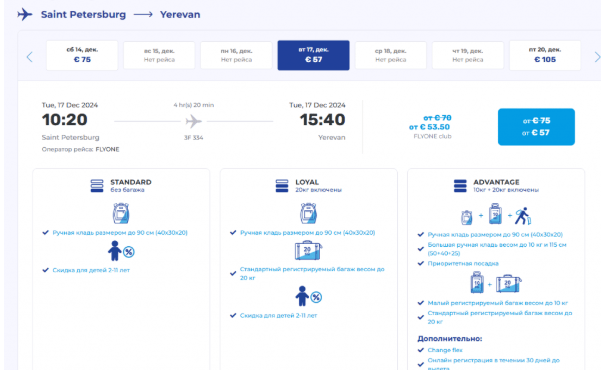Select the 14 December €75 date tab
The width and height of the screenshot is (601, 377).
point(82,56)
